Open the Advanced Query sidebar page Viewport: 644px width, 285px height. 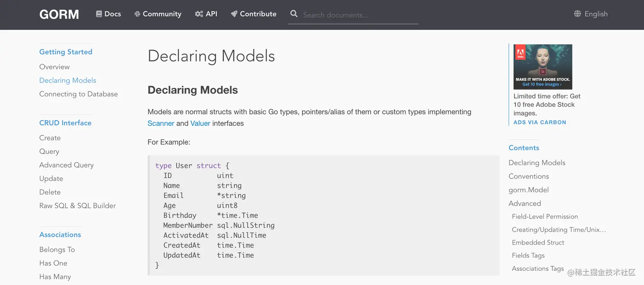tap(66, 165)
